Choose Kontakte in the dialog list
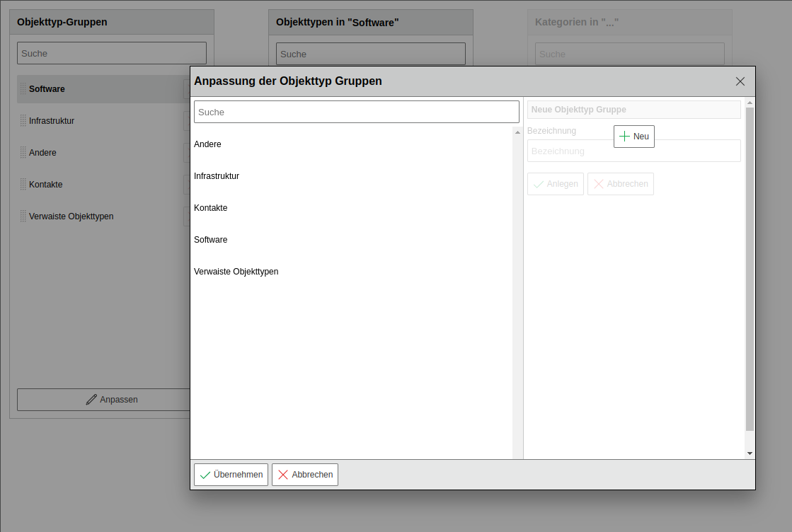 click(211, 208)
